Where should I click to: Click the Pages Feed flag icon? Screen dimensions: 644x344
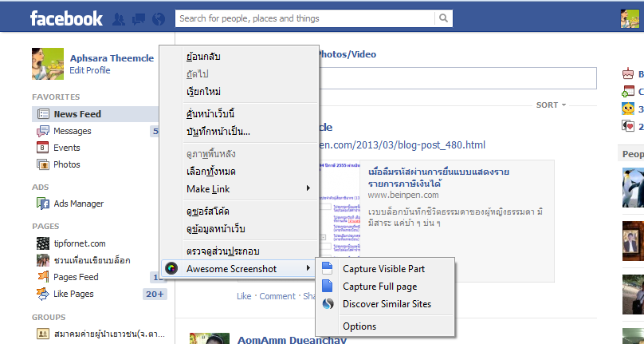point(43,277)
